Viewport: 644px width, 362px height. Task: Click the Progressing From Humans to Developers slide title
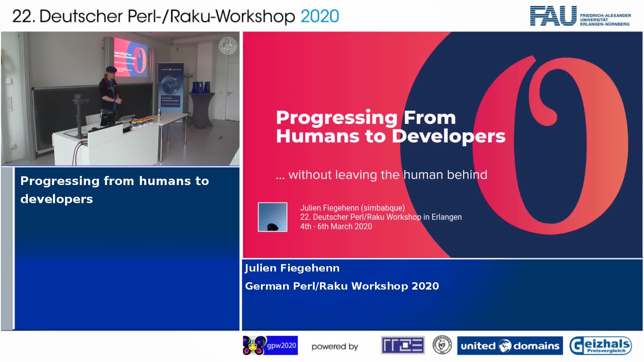point(390,127)
